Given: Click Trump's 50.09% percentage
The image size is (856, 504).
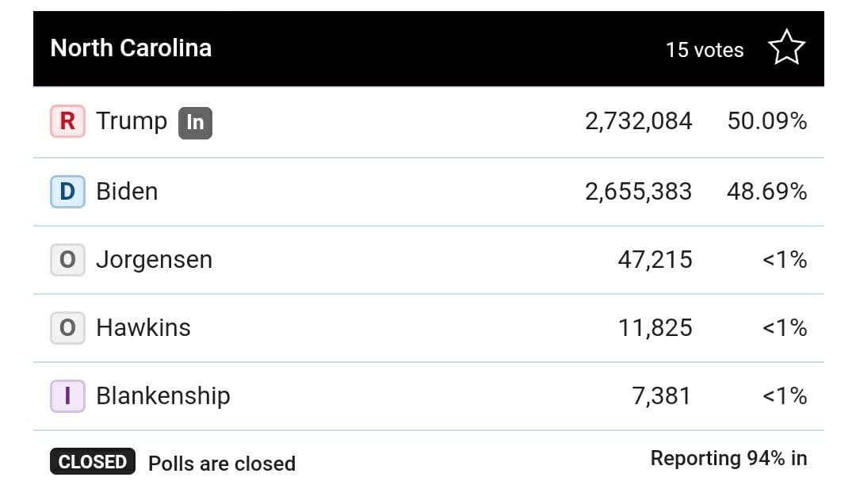Looking at the screenshot, I should coord(766,121).
